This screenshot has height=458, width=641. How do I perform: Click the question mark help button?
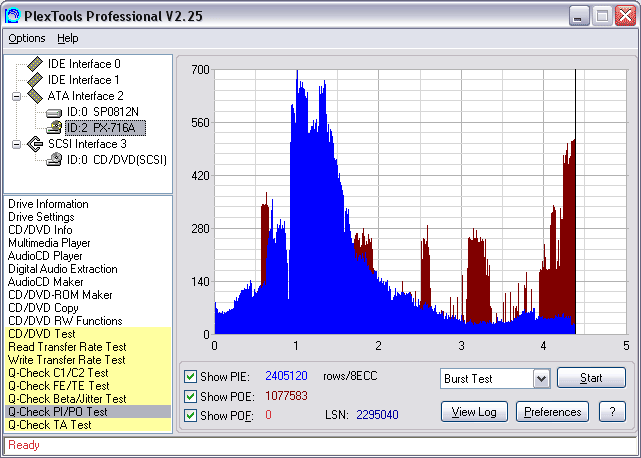(612, 412)
